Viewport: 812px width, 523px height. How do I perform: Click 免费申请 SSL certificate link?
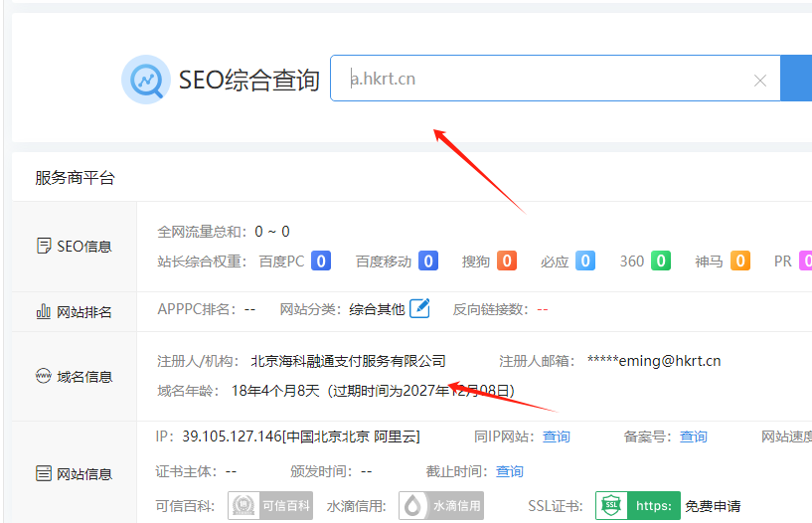pos(713,506)
